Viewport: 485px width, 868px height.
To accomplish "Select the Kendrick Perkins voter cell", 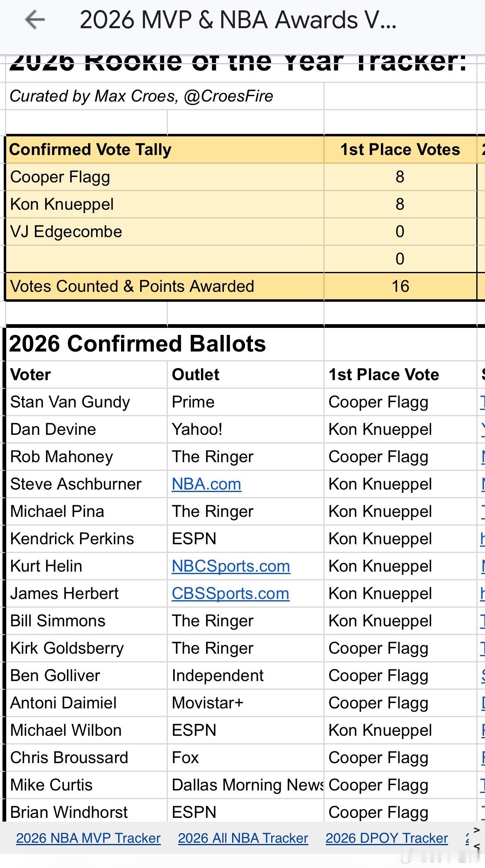I will click(x=72, y=539).
